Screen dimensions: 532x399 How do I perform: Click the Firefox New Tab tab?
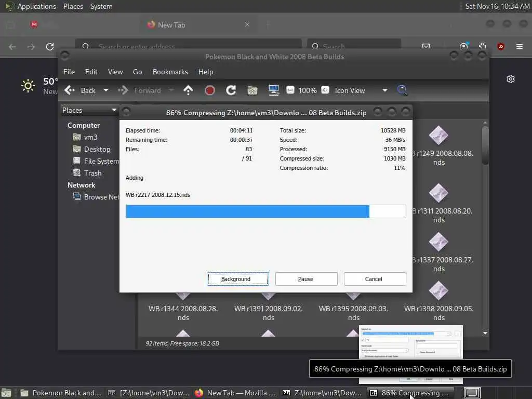point(198,25)
